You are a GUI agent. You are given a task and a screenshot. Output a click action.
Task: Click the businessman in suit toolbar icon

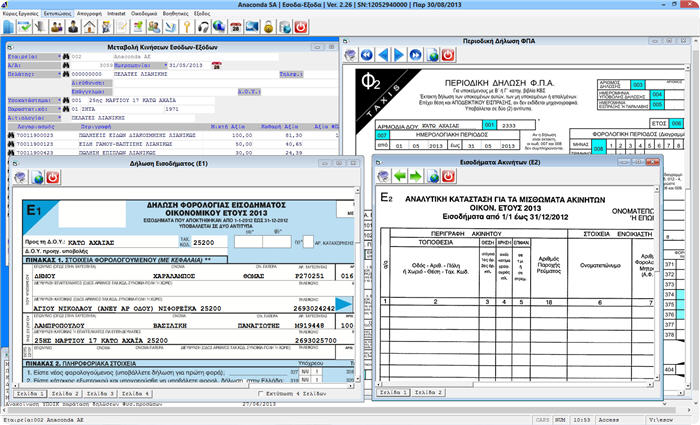pos(74,27)
